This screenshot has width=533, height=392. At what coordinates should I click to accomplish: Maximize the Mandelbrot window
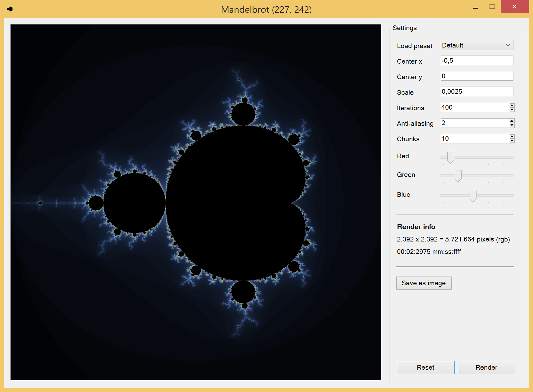[x=492, y=7]
